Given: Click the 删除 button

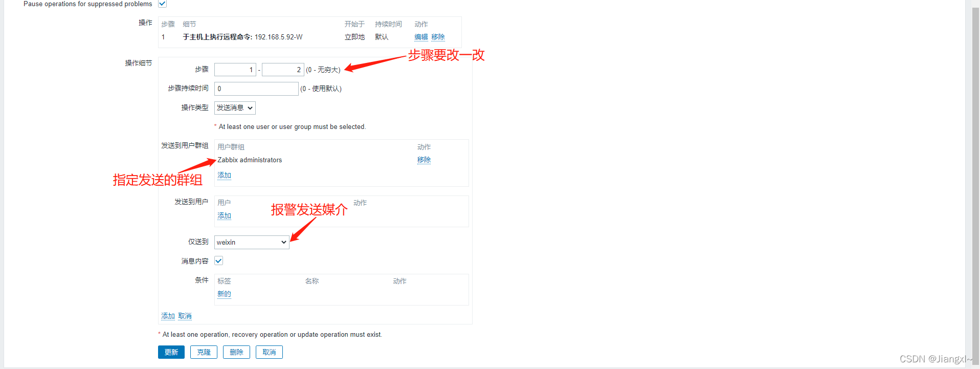Looking at the screenshot, I should [x=236, y=352].
